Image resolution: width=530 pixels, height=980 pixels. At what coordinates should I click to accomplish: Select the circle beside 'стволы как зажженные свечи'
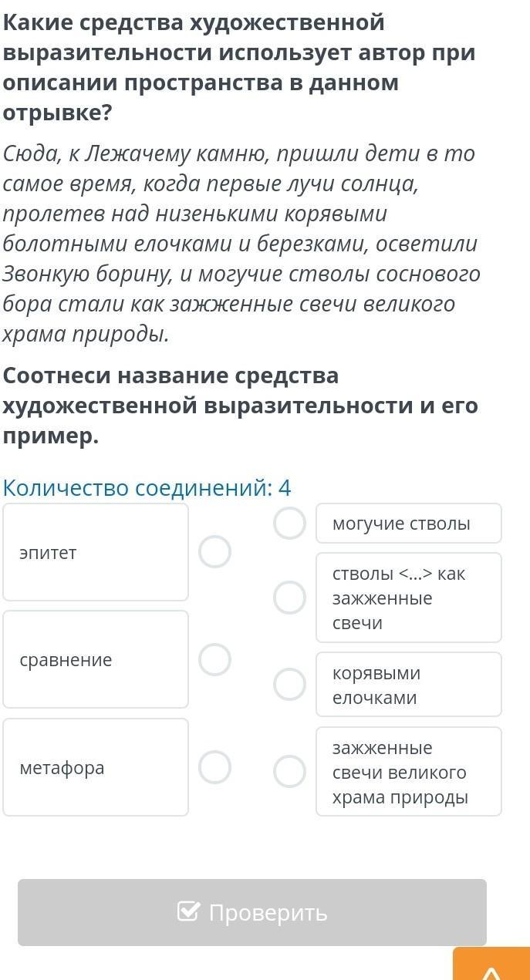290,598
